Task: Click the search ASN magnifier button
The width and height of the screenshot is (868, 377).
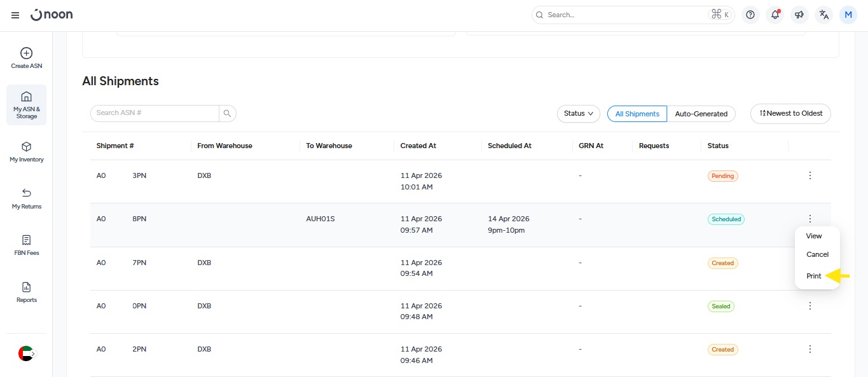Action: tap(227, 113)
